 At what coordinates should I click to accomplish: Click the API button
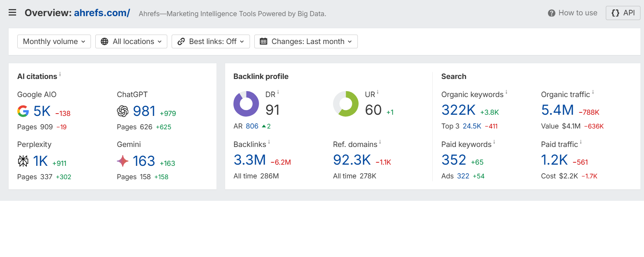click(623, 13)
